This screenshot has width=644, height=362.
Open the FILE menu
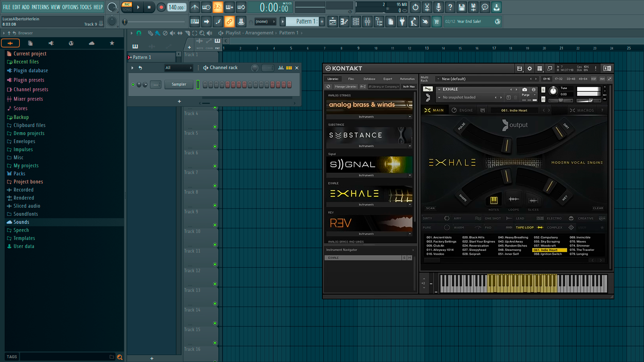coord(7,7)
